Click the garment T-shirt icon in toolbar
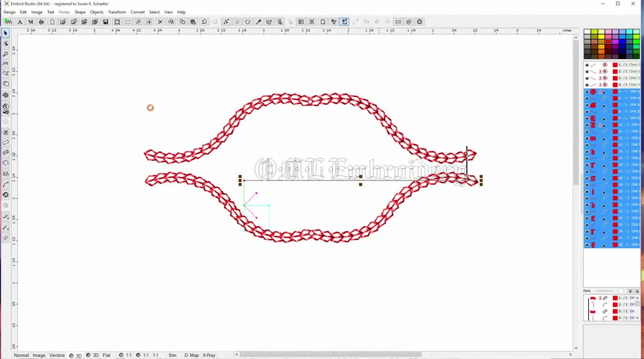 point(248,22)
